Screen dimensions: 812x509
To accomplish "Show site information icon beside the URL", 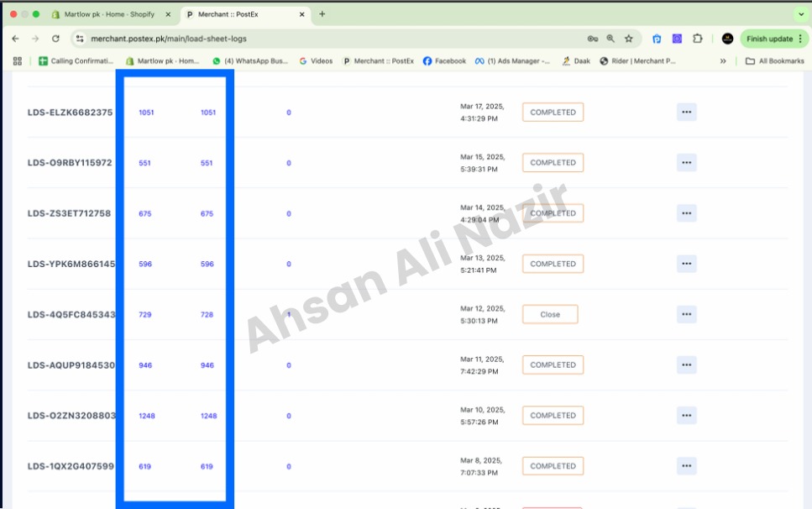I will click(80, 39).
